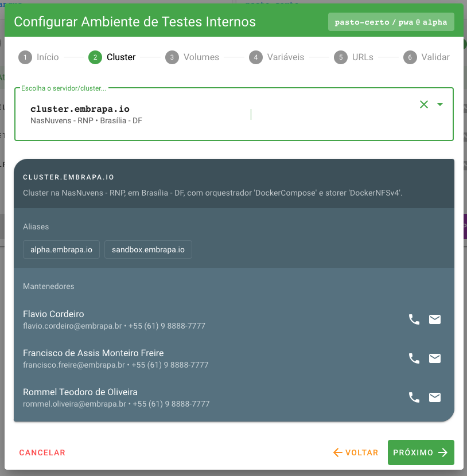
Task: Click the dialog title Configurar Ambiente de Testes Internos
Action: (x=135, y=22)
